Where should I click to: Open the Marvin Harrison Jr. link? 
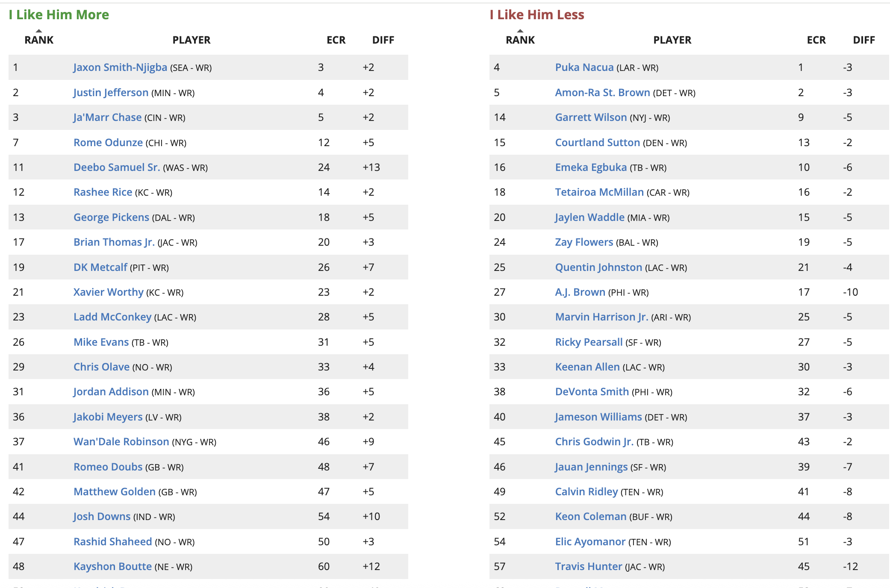tap(601, 317)
